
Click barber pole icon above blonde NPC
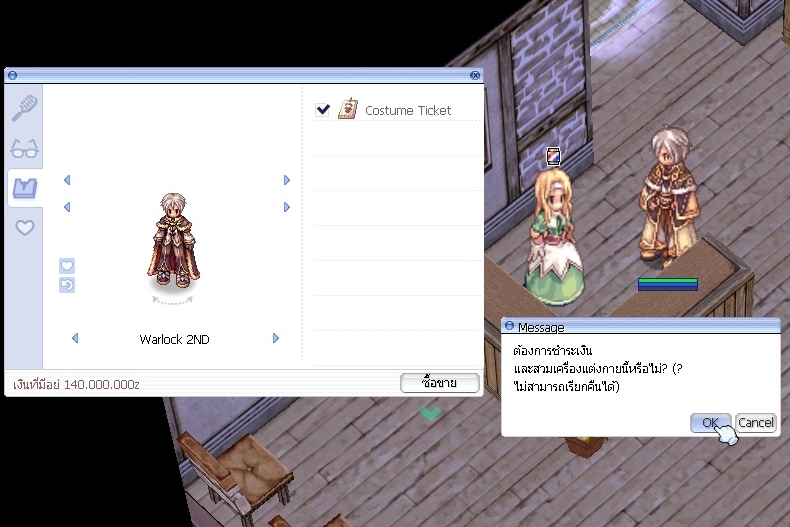click(x=553, y=156)
